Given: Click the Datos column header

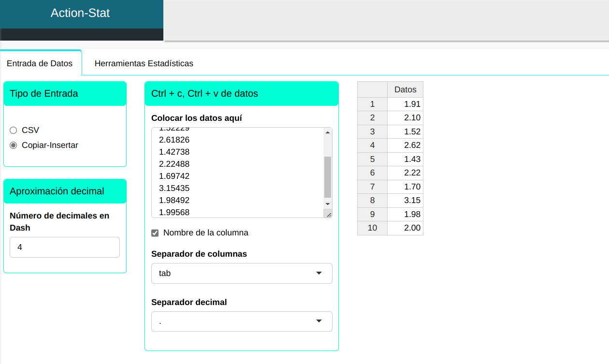Looking at the screenshot, I should 405,89.
